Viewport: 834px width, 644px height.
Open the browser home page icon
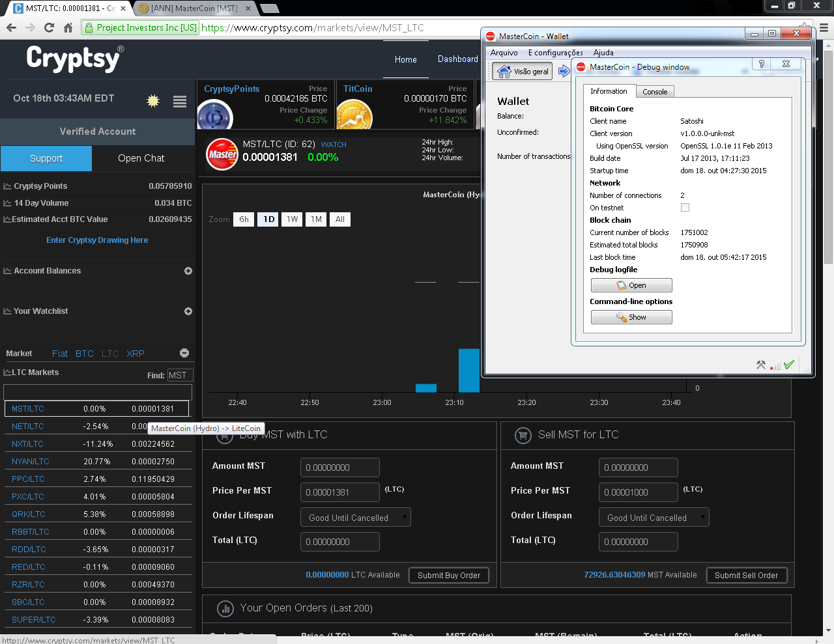(68, 27)
